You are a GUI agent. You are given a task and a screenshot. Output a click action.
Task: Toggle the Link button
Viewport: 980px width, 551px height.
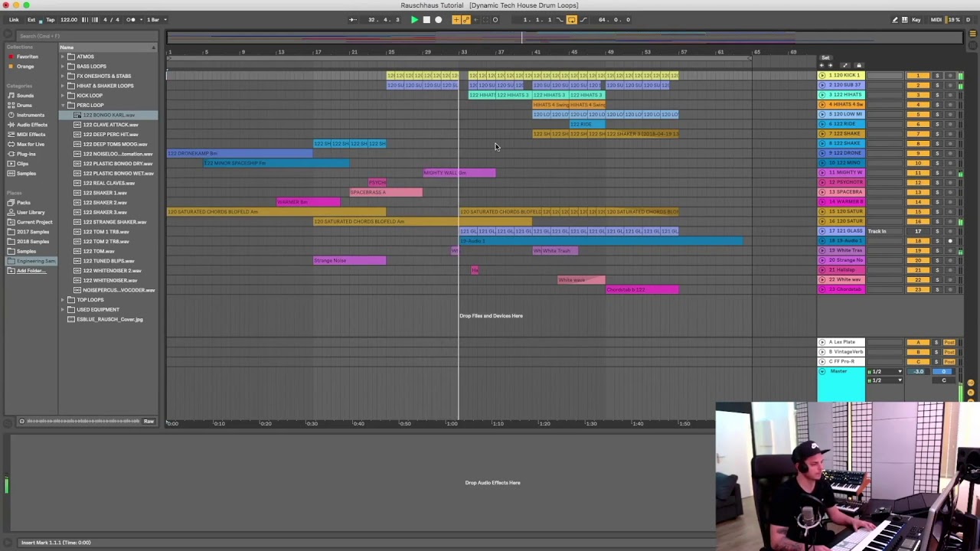pyautogui.click(x=14, y=20)
